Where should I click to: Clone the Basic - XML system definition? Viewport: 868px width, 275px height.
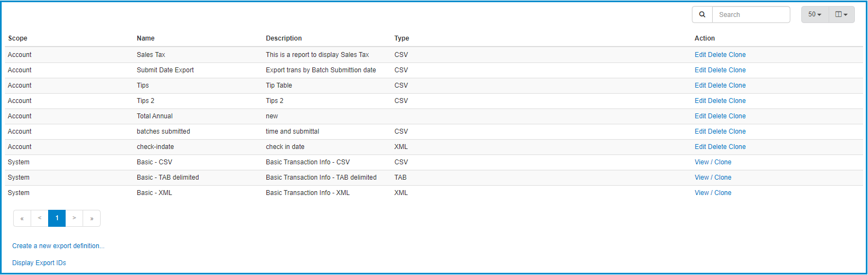[x=723, y=193]
